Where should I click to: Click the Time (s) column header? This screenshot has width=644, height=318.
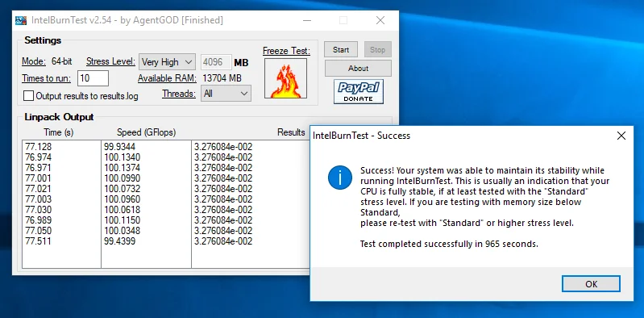coord(59,132)
